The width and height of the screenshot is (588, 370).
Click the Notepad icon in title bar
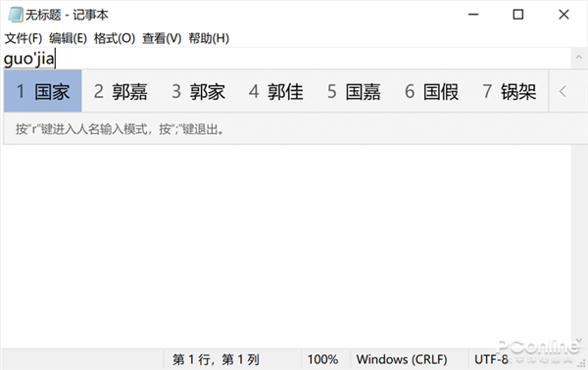coord(16,15)
